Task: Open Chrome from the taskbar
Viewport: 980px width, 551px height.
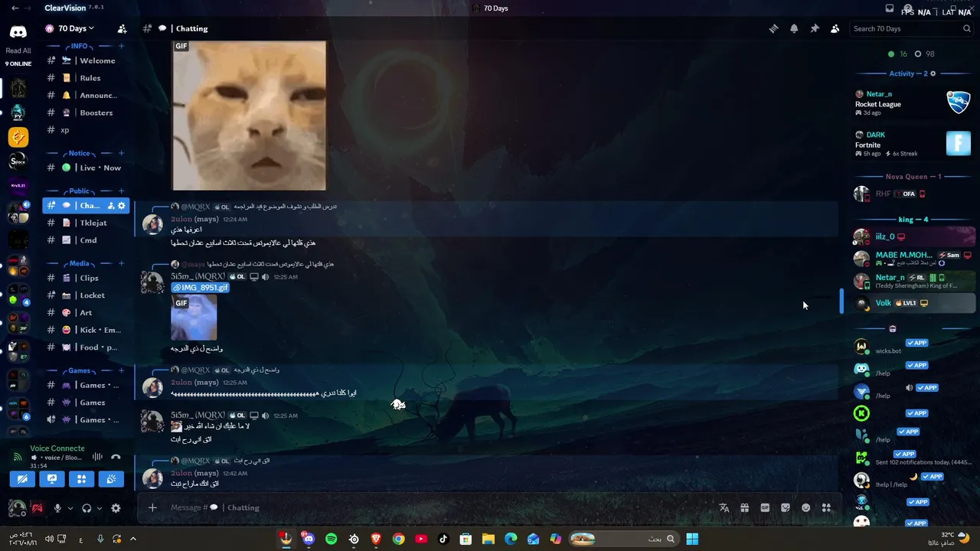Action: [x=398, y=539]
